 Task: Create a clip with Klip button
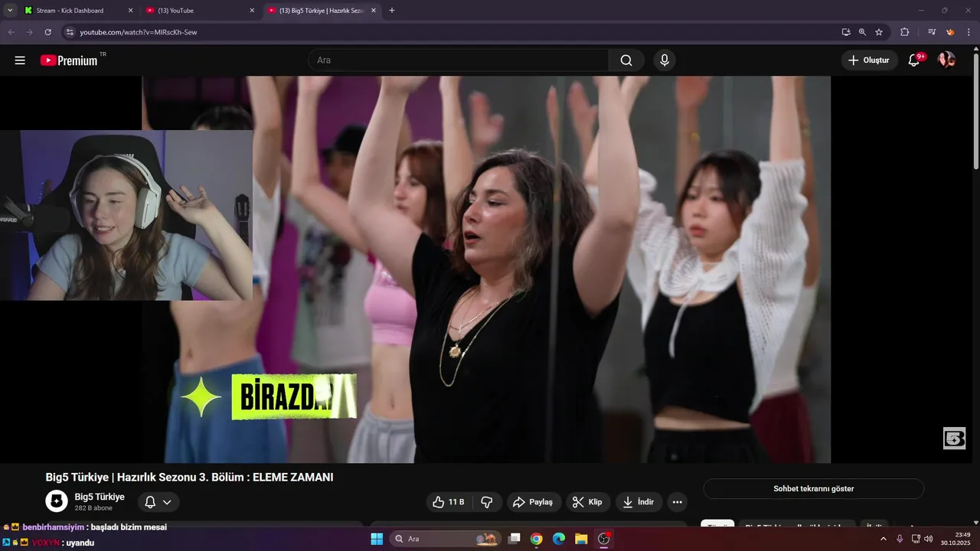588,502
